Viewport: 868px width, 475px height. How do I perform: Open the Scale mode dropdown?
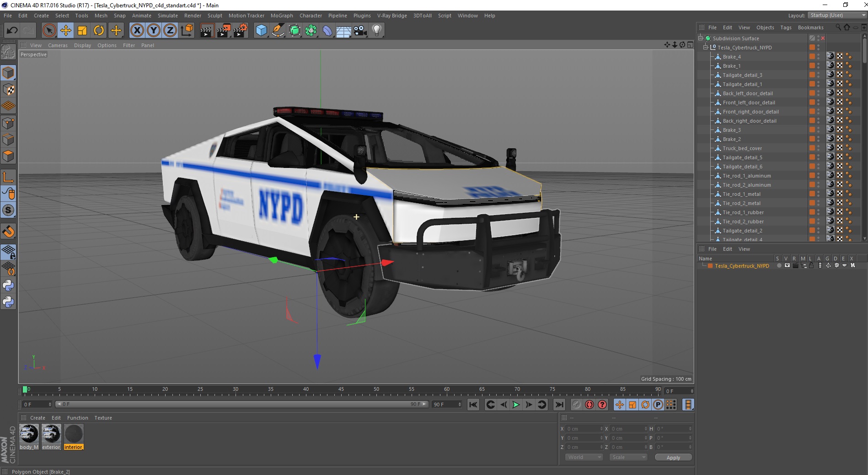coord(628,457)
